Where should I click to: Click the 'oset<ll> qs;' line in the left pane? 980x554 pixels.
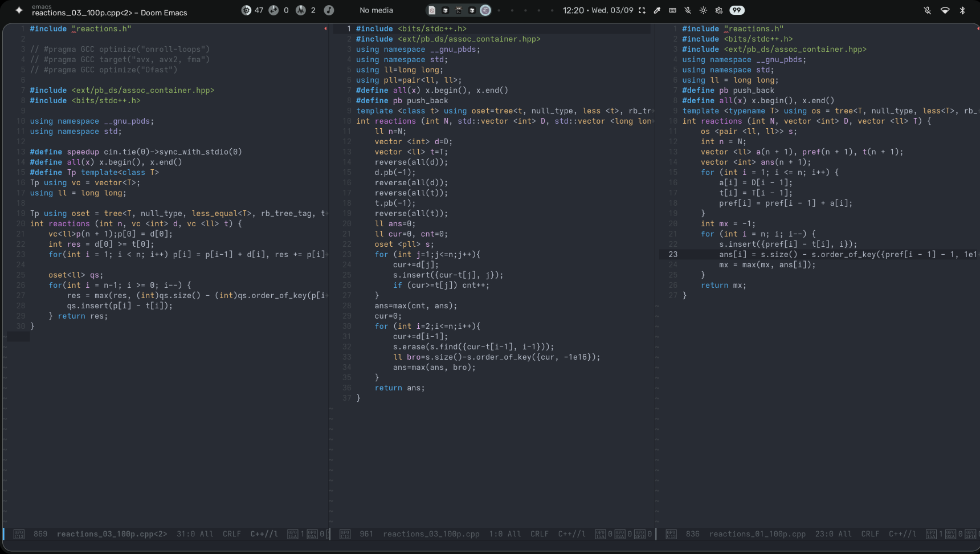click(76, 275)
